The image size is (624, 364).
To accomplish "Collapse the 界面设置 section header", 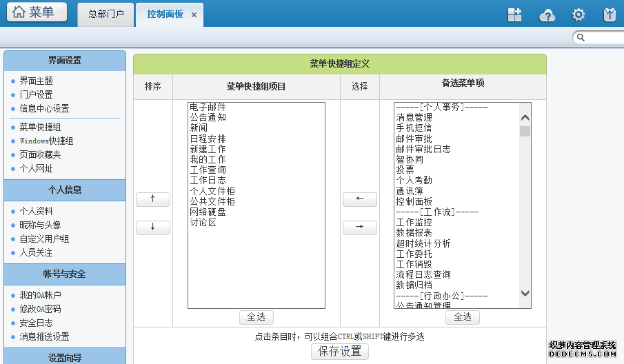I will pyautogui.click(x=65, y=61).
